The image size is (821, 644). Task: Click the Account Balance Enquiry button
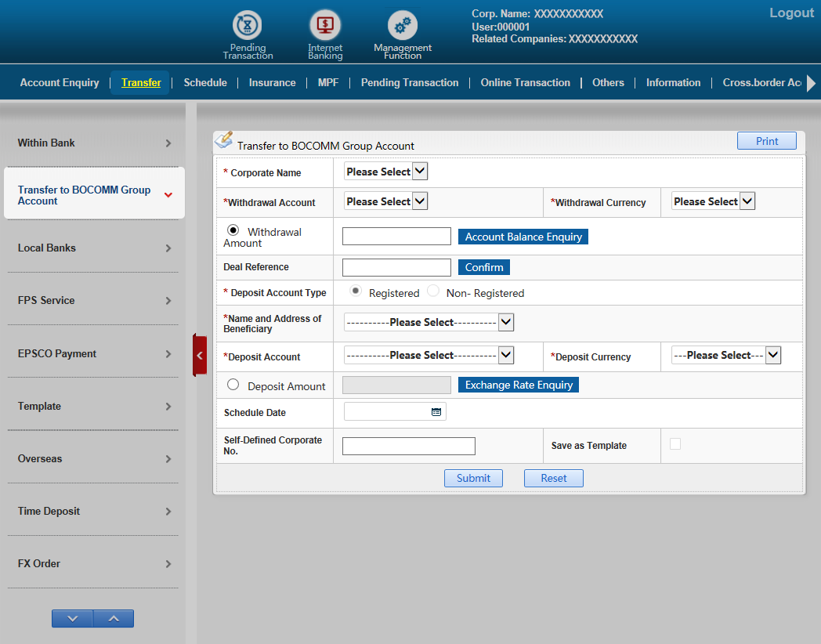(x=523, y=237)
